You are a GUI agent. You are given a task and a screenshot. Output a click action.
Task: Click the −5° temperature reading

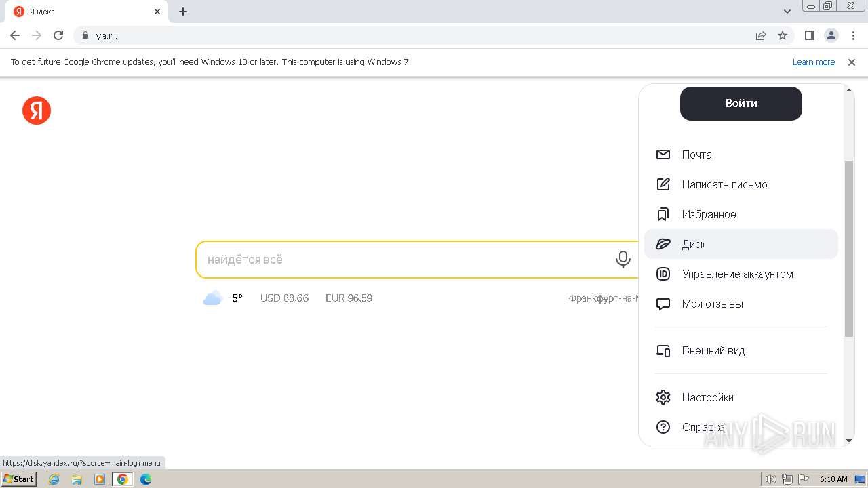coord(235,298)
